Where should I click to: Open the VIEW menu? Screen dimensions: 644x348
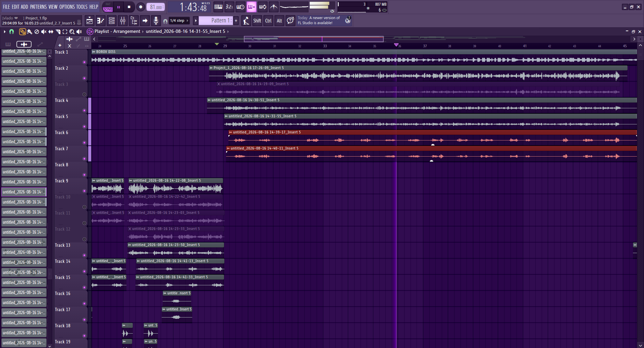[53, 7]
